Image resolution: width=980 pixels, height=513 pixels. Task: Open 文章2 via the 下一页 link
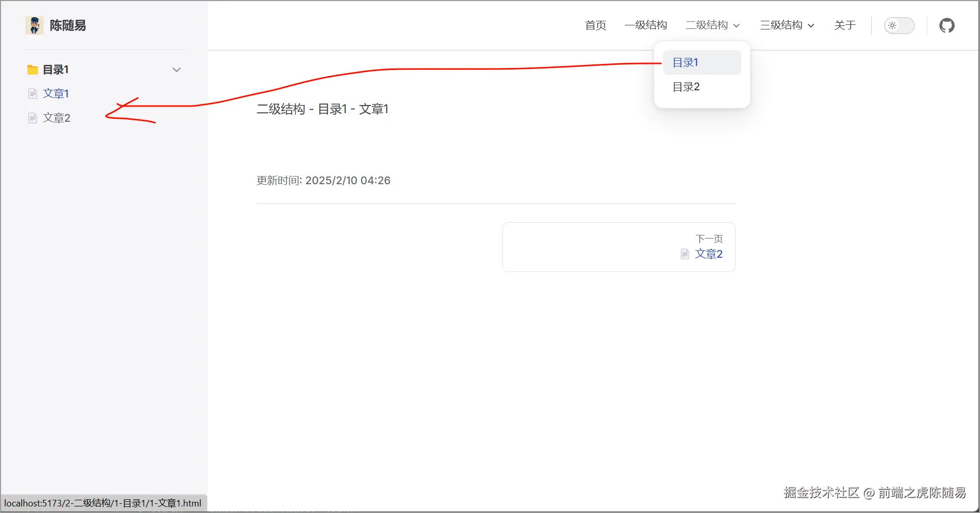[x=708, y=254]
